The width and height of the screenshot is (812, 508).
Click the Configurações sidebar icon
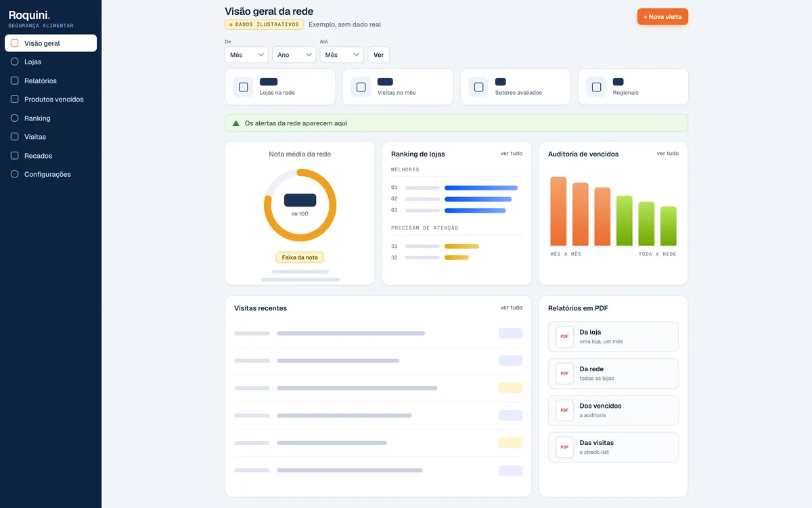point(15,174)
